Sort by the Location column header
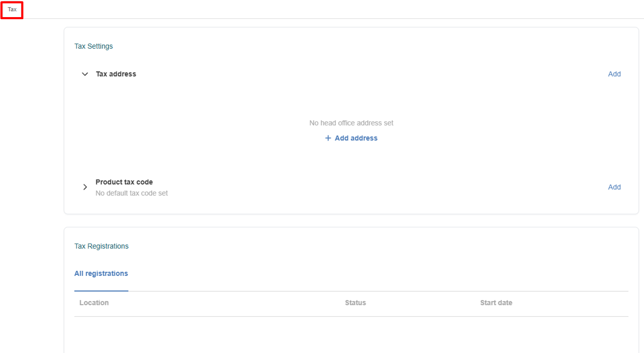Image resolution: width=644 pixels, height=353 pixels. (94, 303)
